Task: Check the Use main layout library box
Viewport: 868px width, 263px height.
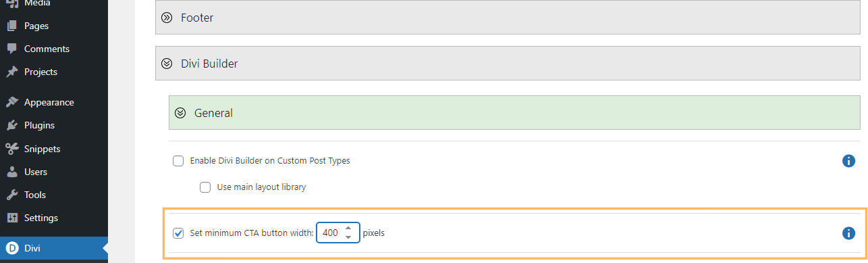Action: [205, 187]
